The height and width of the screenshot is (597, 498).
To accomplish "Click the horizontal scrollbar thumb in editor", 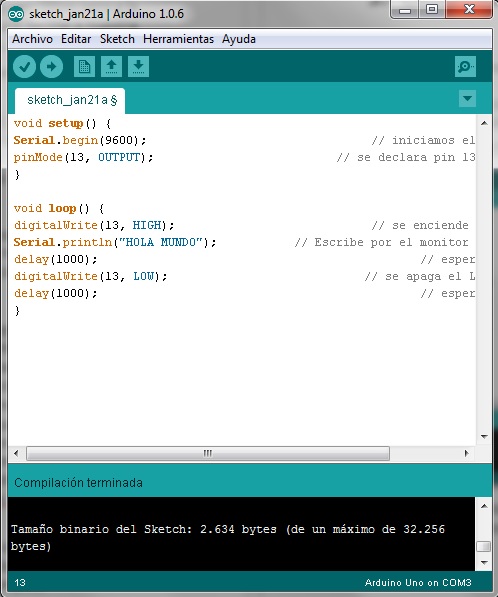I will (x=208, y=453).
